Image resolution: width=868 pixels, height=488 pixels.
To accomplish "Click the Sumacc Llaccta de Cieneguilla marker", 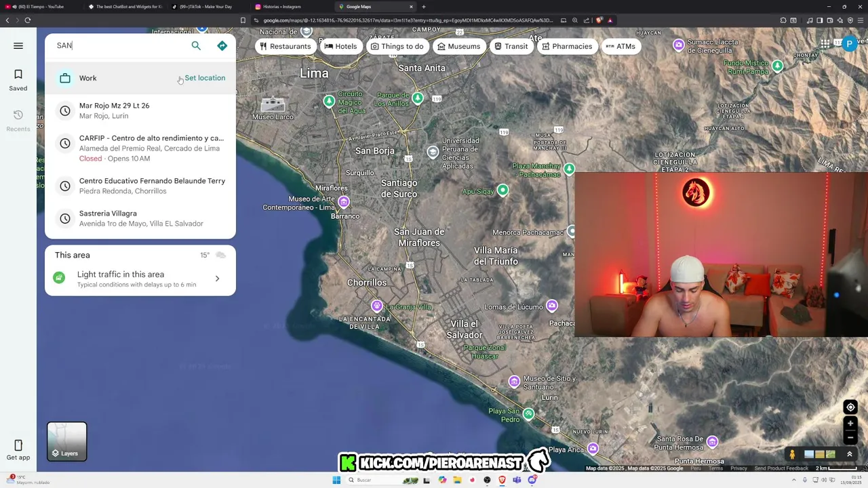I will [x=679, y=45].
